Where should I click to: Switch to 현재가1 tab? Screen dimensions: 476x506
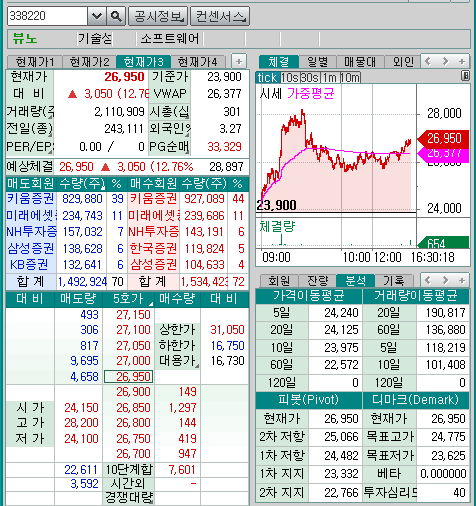pos(34,62)
